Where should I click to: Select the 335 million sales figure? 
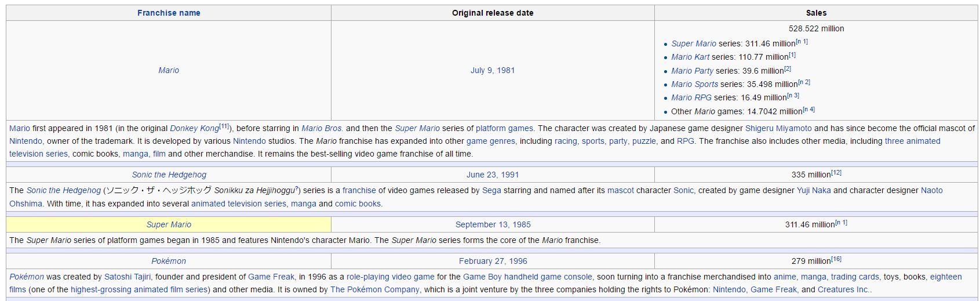tap(811, 175)
